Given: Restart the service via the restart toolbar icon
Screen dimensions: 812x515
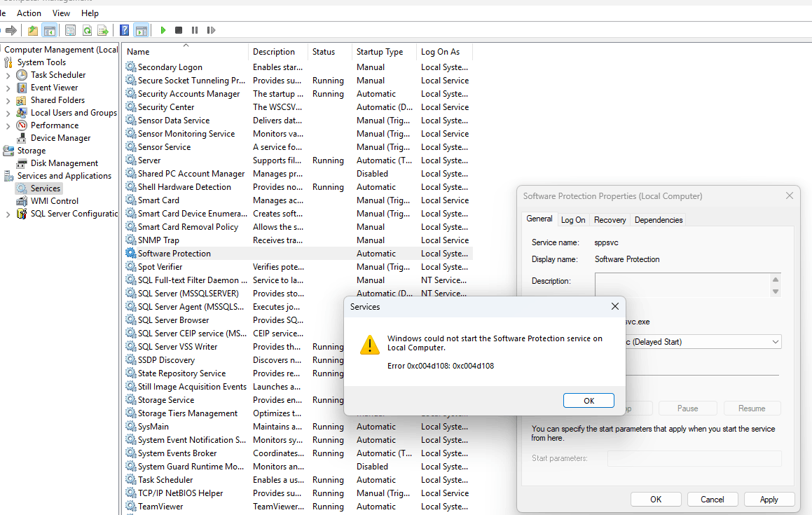Looking at the screenshot, I should pyautogui.click(x=212, y=30).
